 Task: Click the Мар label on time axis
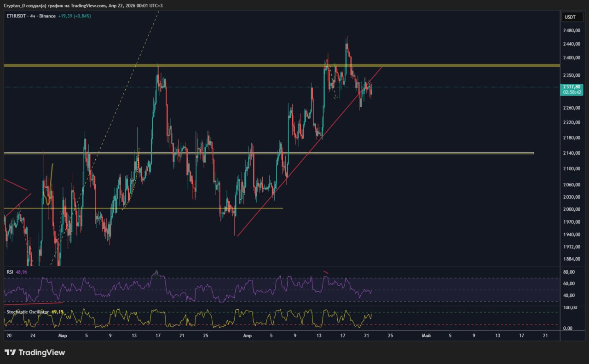[x=63, y=335]
